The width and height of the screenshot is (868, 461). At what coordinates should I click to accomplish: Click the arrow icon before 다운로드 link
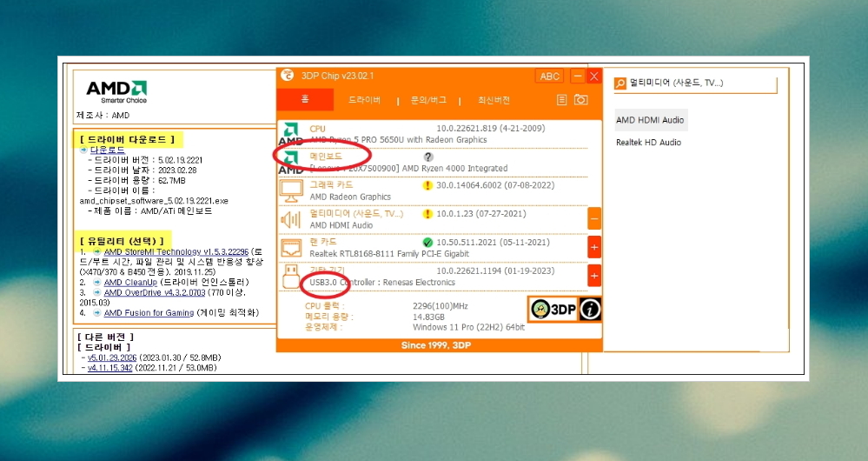point(83,150)
